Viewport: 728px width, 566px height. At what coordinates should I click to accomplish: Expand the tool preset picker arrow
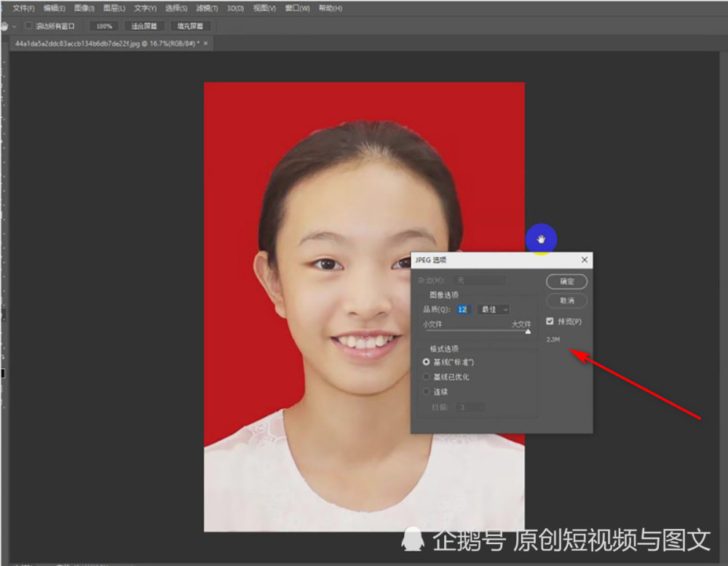point(15,26)
